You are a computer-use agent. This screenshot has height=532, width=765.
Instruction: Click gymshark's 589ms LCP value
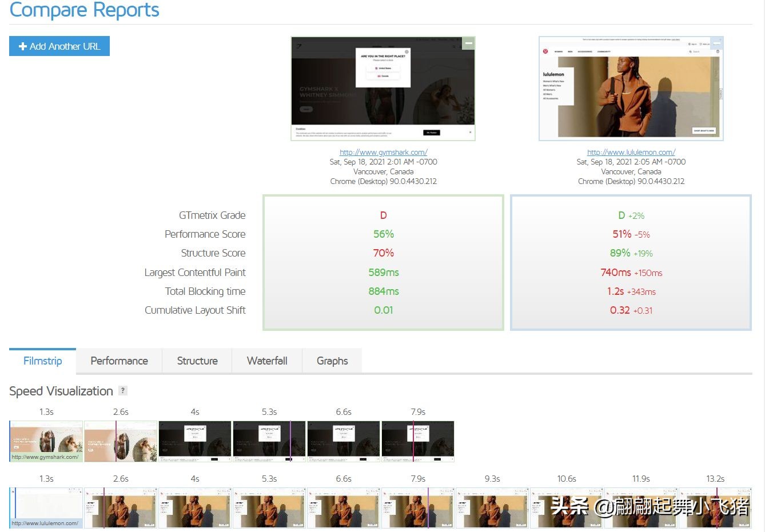(x=384, y=273)
